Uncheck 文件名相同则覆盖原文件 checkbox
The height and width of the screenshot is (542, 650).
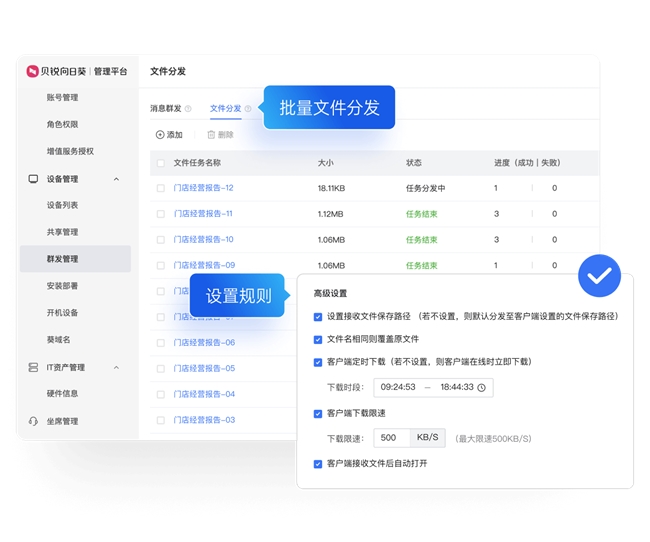point(317,339)
